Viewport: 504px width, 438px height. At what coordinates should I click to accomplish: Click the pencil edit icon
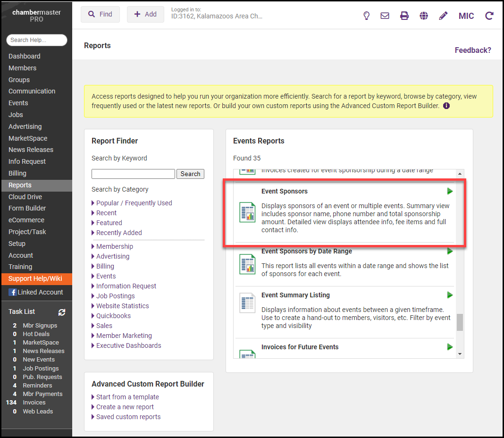click(443, 16)
